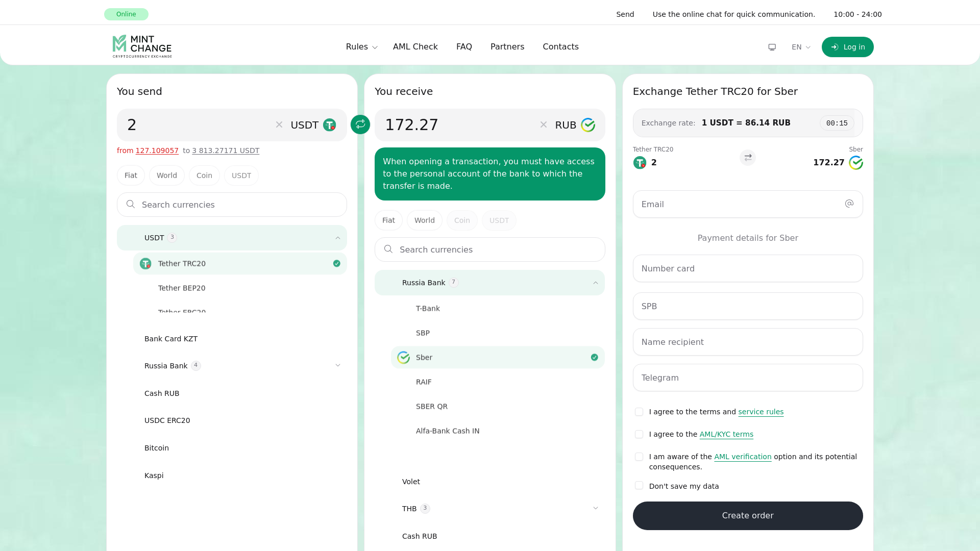This screenshot has width=980, height=551.
Task: Select Alfa-Bank Cash IN option
Action: (498, 431)
